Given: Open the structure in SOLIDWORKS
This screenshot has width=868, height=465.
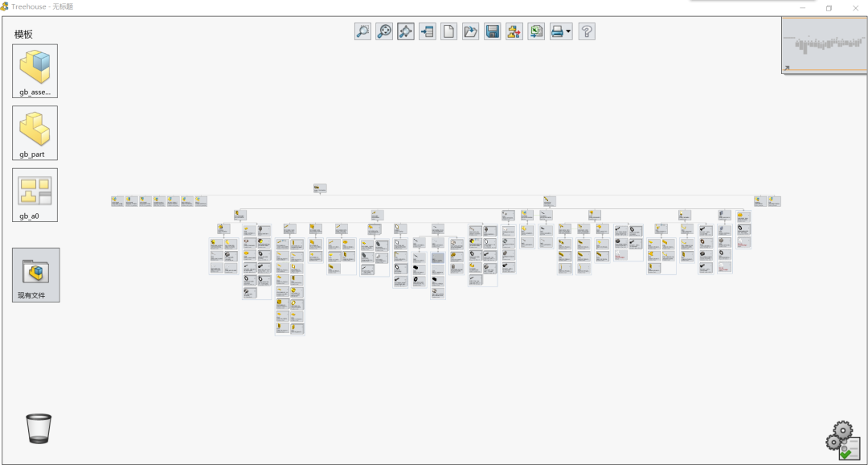Looking at the screenshot, I should (x=513, y=31).
